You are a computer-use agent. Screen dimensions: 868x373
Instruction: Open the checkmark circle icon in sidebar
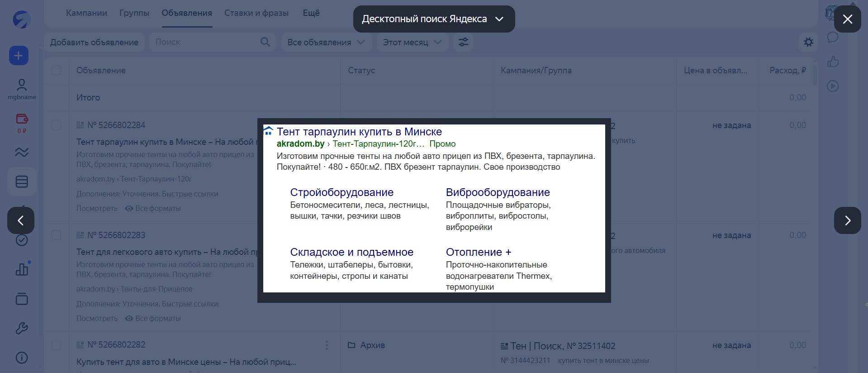pyautogui.click(x=22, y=240)
